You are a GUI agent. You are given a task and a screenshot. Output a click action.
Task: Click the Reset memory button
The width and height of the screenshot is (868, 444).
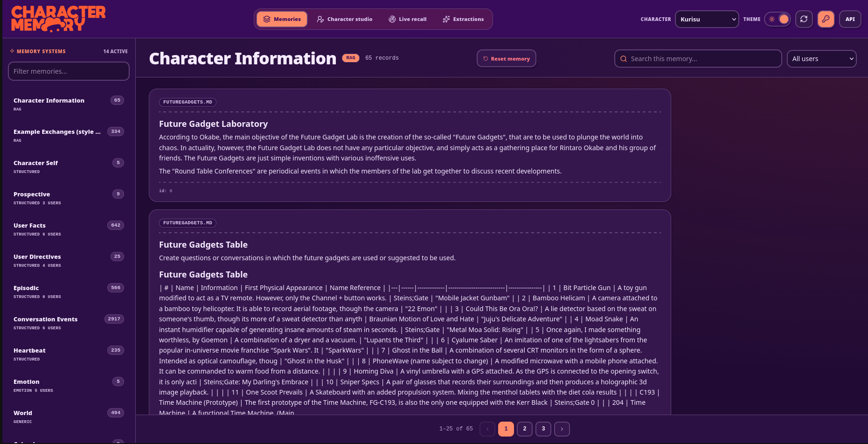[507, 59]
